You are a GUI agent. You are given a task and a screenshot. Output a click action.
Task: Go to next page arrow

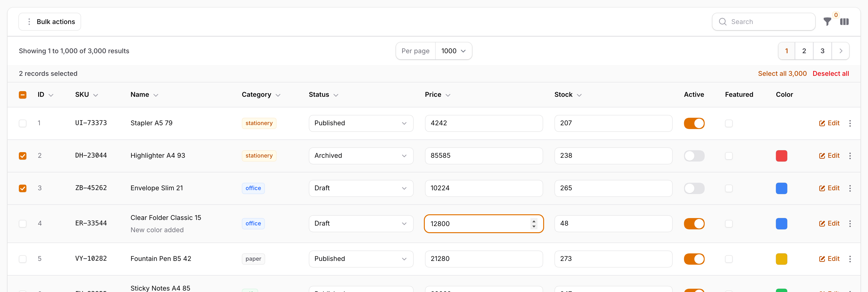[840, 51]
